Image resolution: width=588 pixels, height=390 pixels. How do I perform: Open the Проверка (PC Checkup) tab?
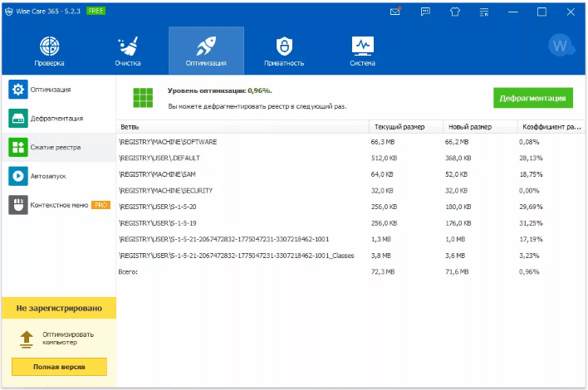(49, 51)
